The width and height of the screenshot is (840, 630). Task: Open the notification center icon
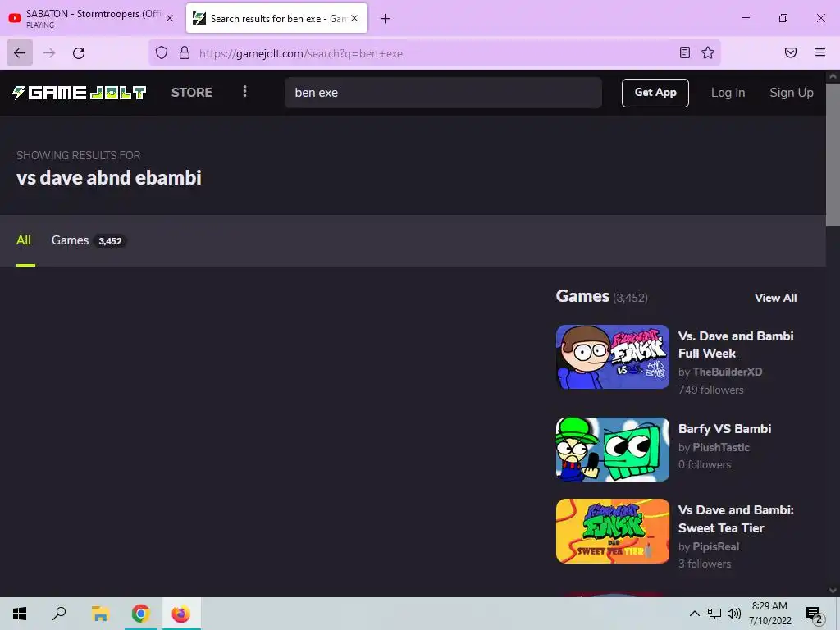(815, 614)
